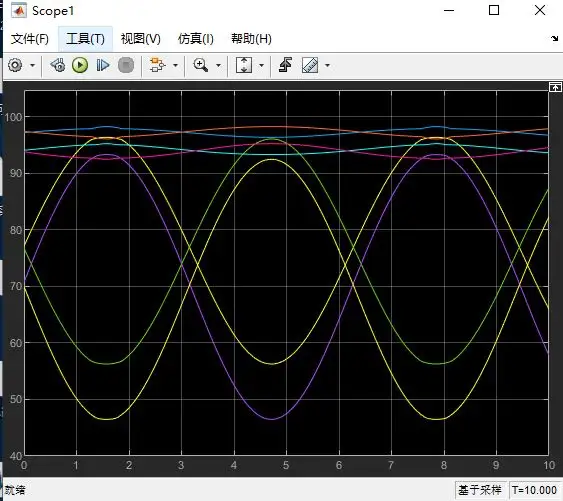Expand the measurements dropdown arrow
Viewport: 563px width, 501px height.
point(327,65)
